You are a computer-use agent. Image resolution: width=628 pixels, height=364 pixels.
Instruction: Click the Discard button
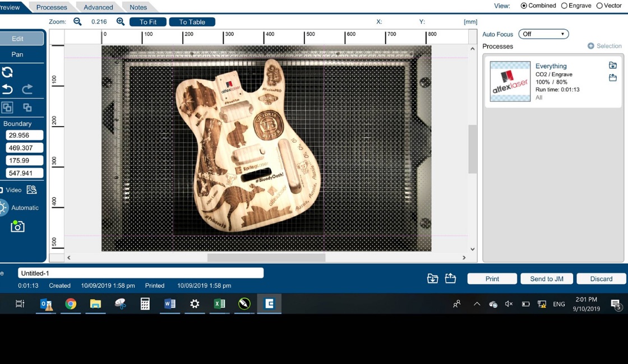(x=601, y=279)
